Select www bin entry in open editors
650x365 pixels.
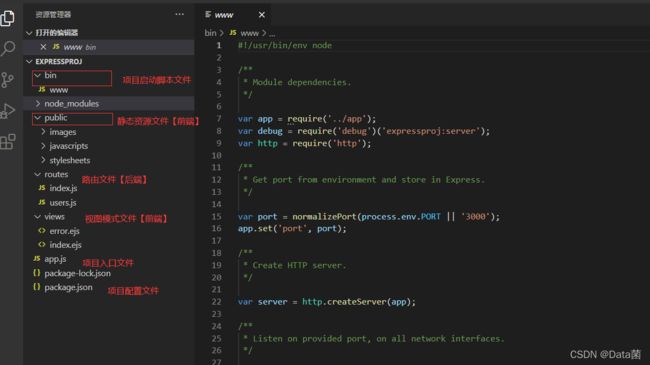tap(109, 47)
